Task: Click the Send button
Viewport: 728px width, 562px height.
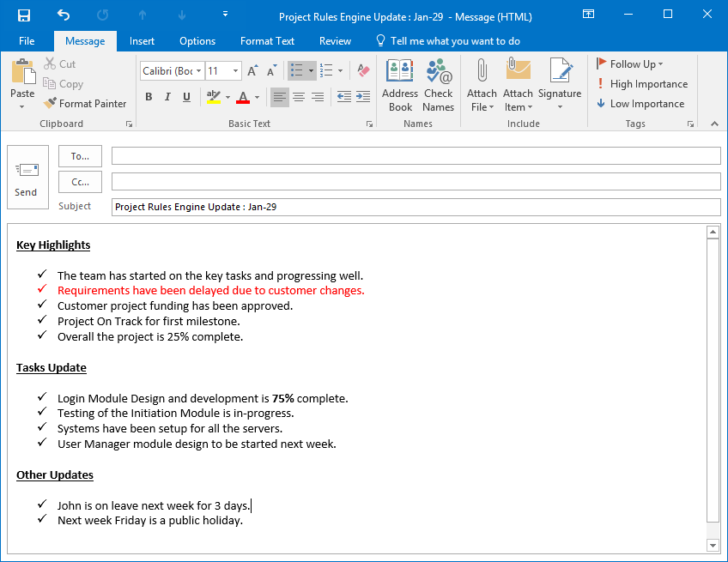Action: 27,178
